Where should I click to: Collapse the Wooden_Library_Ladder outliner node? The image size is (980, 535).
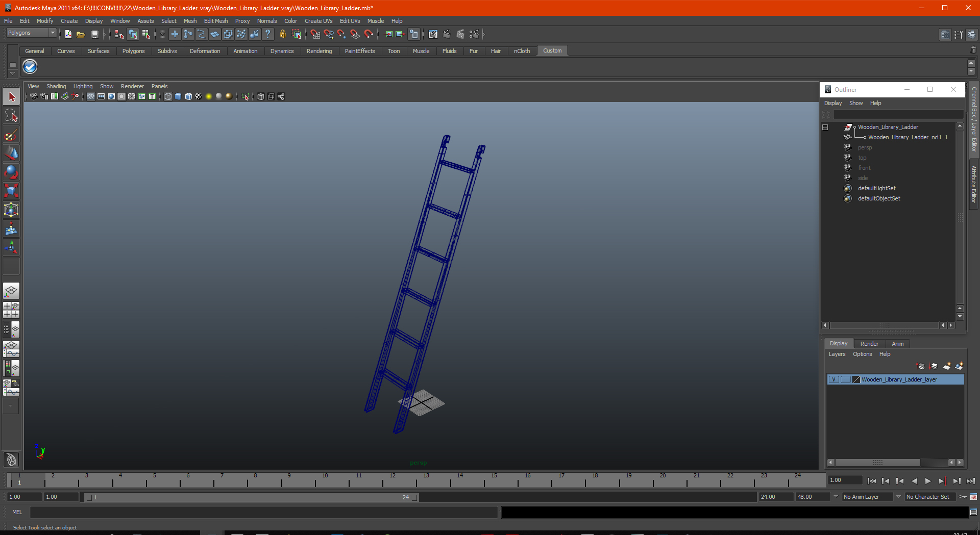tap(825, 127)
